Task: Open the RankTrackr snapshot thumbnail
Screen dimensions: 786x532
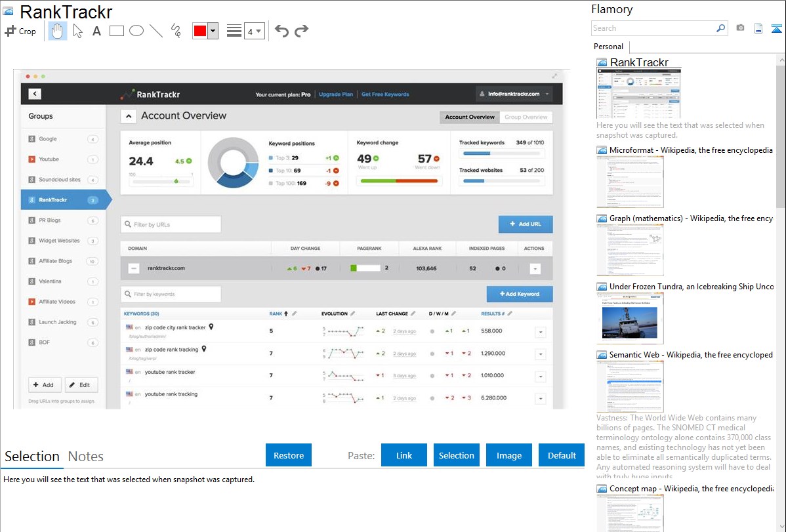Action: coord(638,94)
